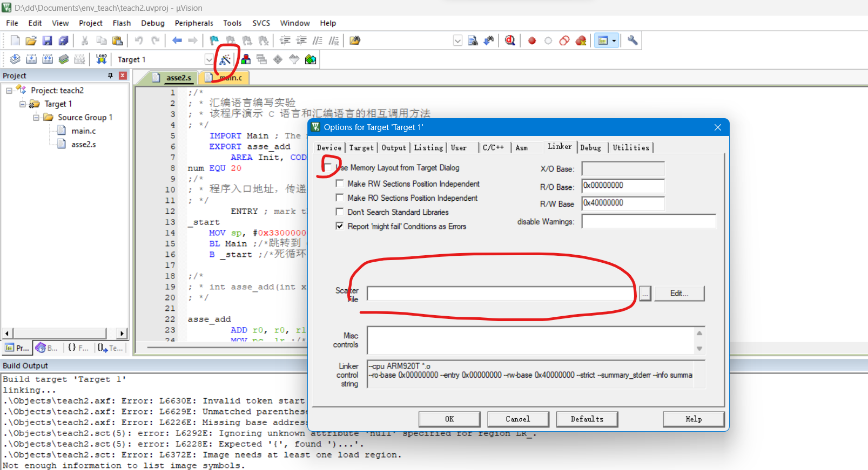This screenshot has width=868, height=470.
Task: Open Options for Target magic-wand icon
Action: pyautogui.click(x=225, y=59)
